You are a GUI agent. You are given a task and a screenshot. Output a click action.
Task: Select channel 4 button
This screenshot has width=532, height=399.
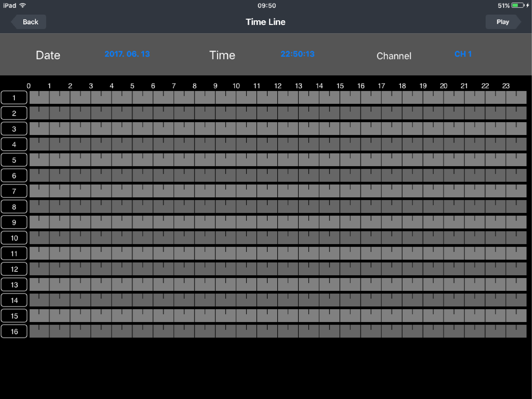pyautogui.click(x=14, y=144)
